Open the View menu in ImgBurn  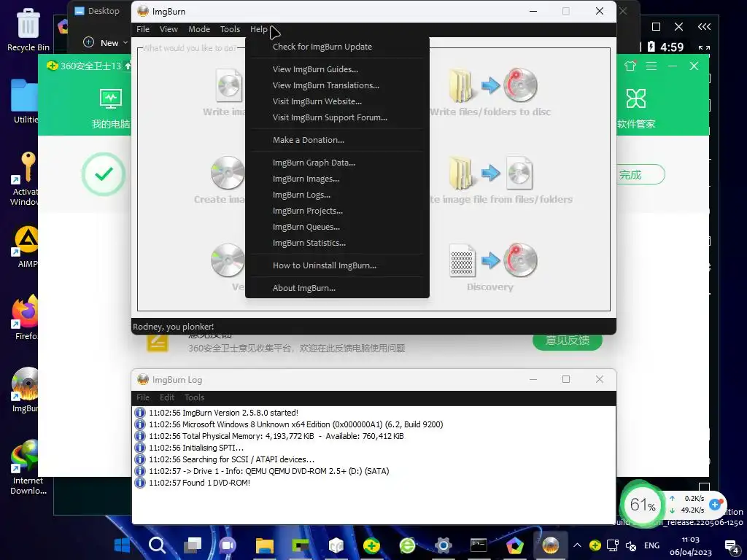click(x=169, y=29)
